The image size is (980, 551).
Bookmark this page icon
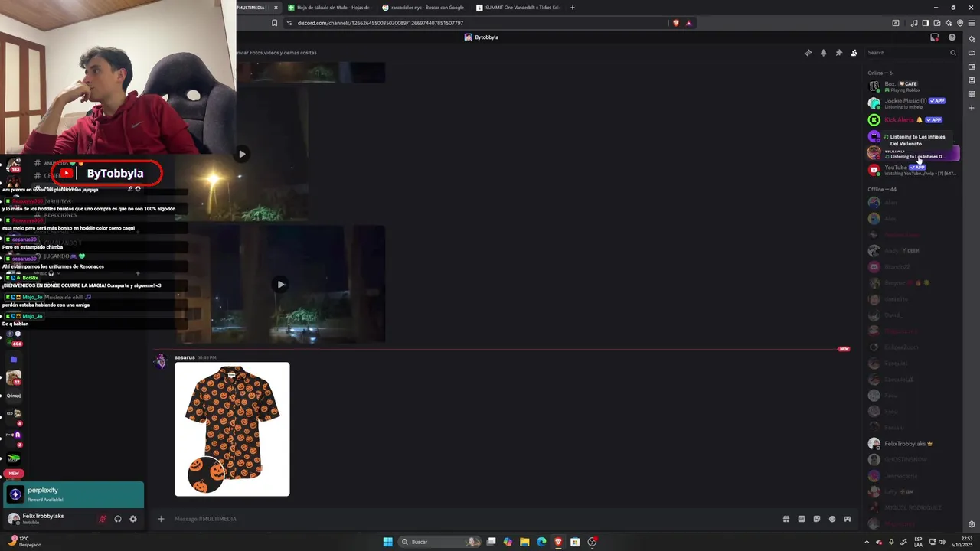point(275,23)
